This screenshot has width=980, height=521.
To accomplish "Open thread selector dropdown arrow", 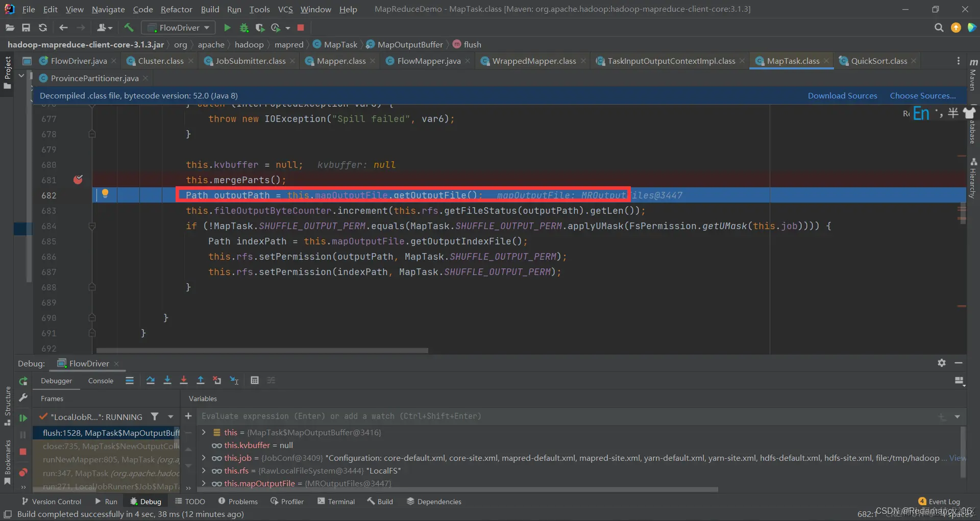I will point(170,416).
